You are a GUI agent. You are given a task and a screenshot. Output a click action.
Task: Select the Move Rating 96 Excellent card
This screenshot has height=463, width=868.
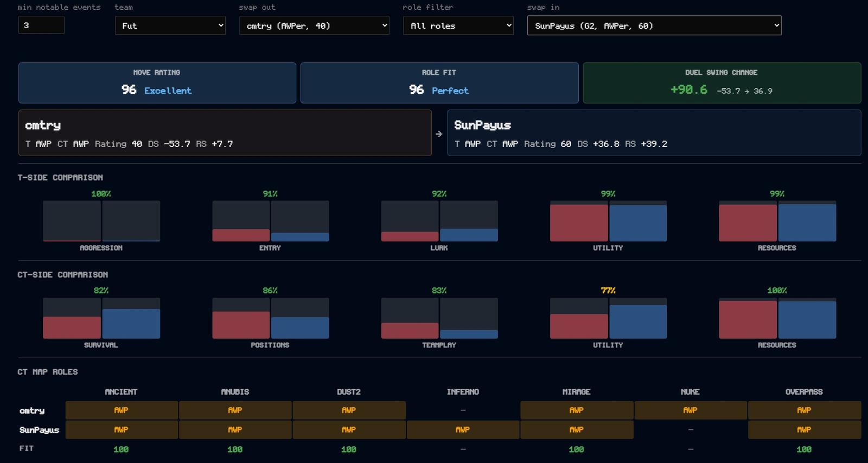click(x=157, y=83)
